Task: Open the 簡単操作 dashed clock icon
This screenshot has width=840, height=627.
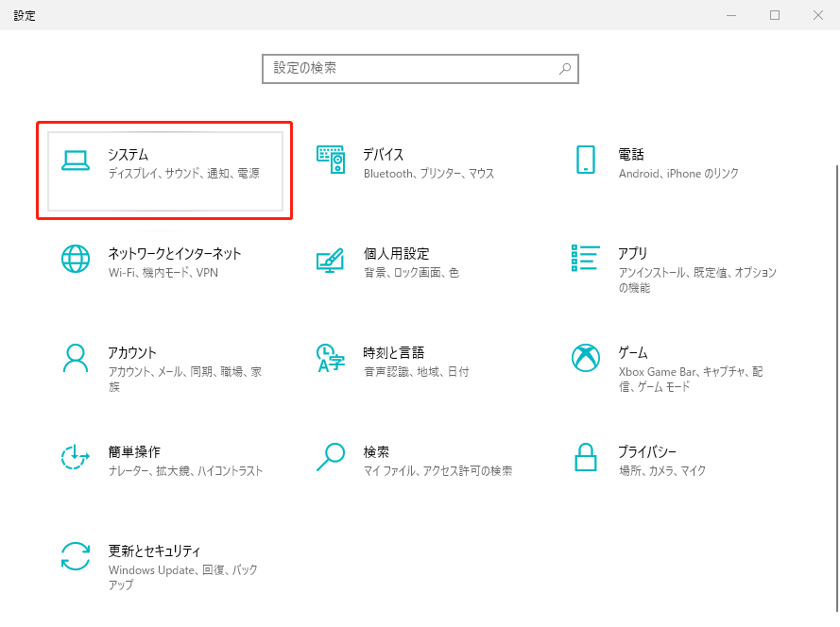Action: pyautogui.click(x=76, y=457)
